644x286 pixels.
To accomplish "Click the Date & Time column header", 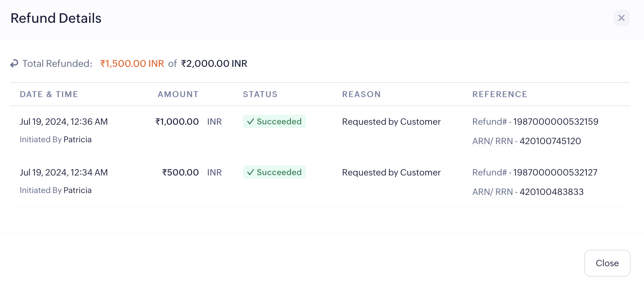I will coord(49,94).
